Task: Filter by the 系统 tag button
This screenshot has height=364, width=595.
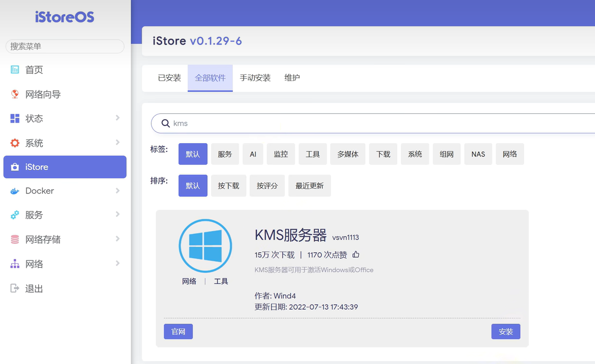Action: (x=415, y=154)
